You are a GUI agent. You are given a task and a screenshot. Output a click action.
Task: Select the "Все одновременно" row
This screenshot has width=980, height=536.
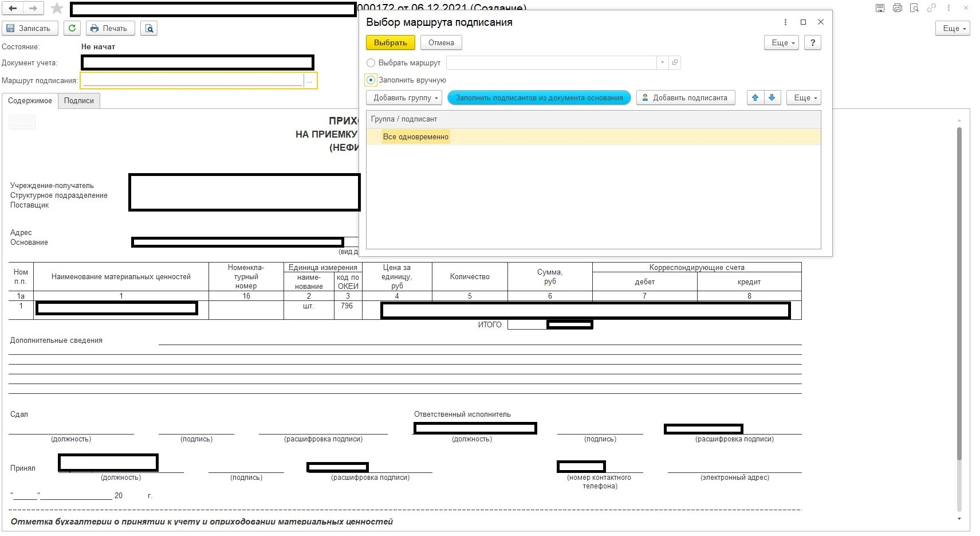coord(593,136)
